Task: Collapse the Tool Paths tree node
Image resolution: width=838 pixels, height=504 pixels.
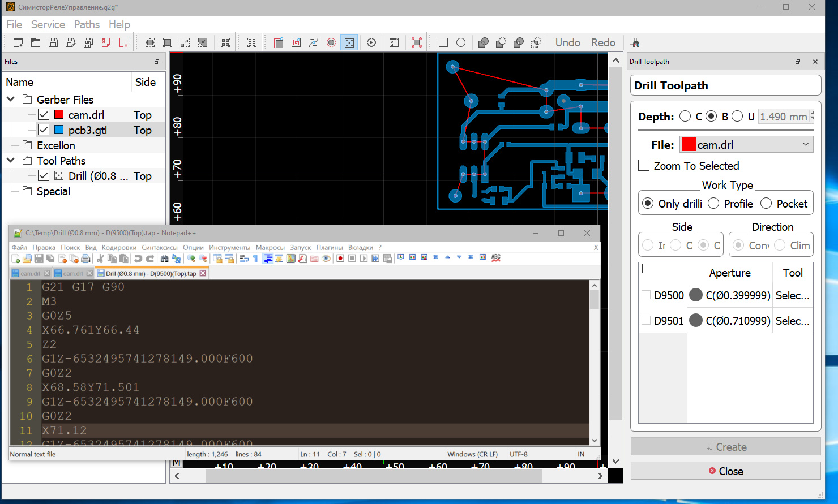Action: click(x=11, y=161)
